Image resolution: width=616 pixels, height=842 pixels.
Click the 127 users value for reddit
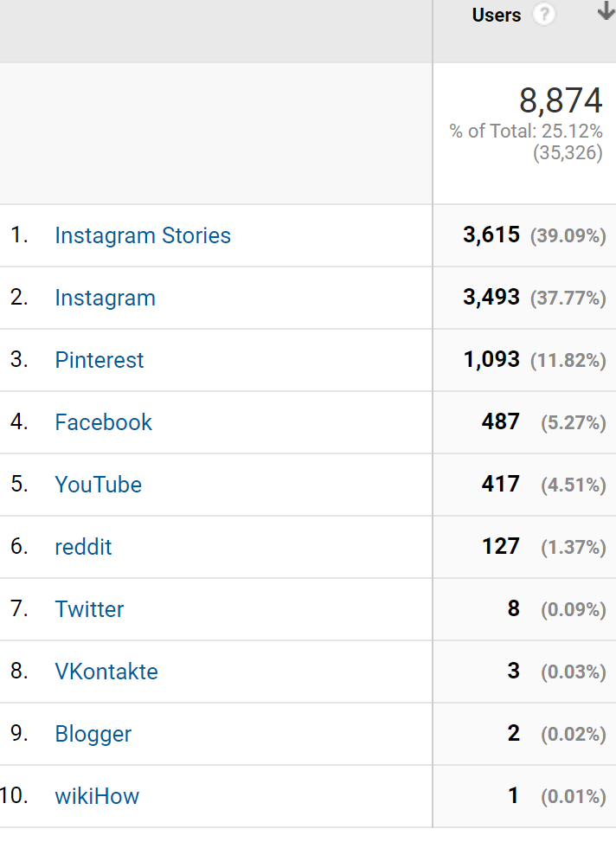(501, 547)
